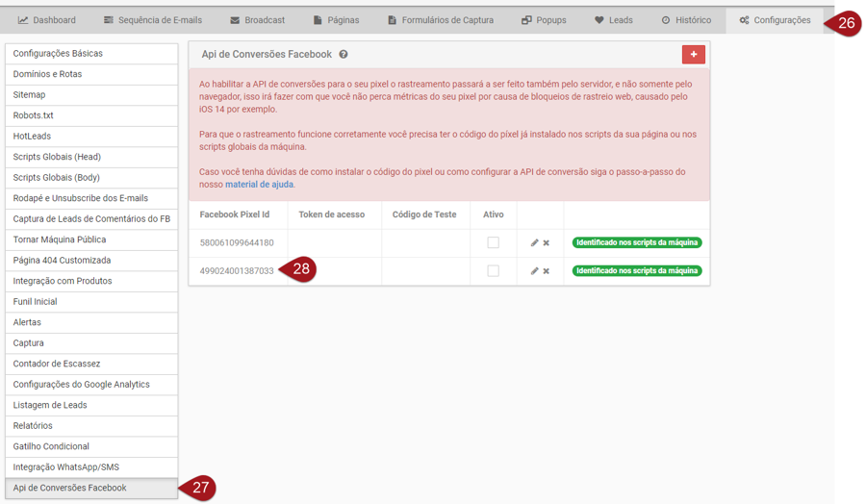Viewport: 866px width, 504px height.
Task: Open the Popups tab
Action: 546,20
